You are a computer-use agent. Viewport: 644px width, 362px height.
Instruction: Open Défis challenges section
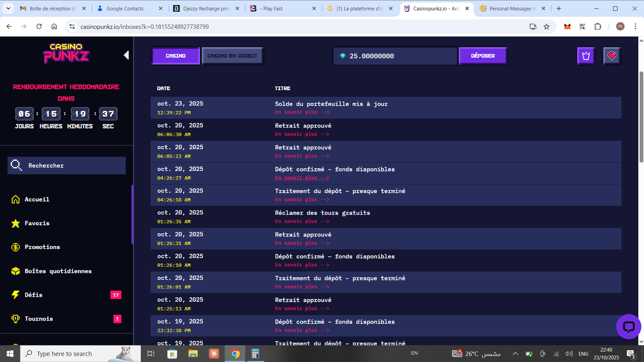click(x=33, y=295)
